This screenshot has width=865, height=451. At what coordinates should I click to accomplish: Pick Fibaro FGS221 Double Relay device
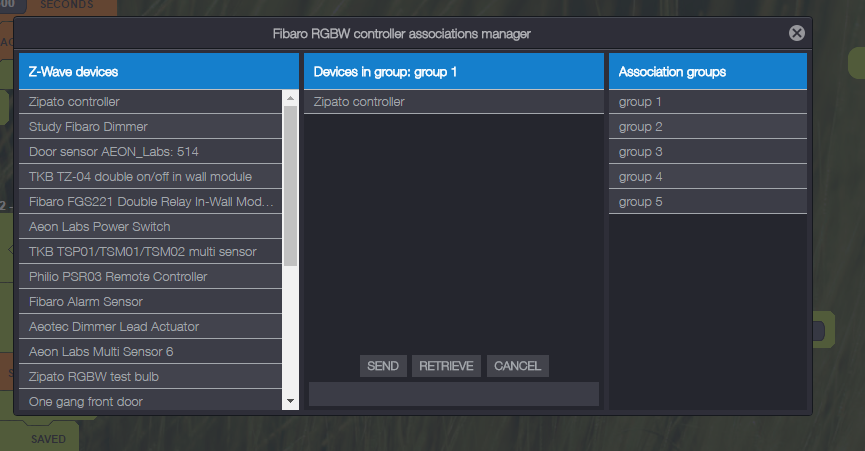(x=150, y=202)
